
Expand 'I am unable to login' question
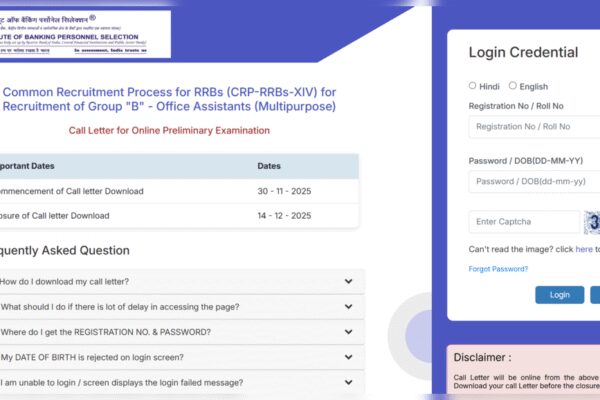pyautogui.click(x=181, y=382)
